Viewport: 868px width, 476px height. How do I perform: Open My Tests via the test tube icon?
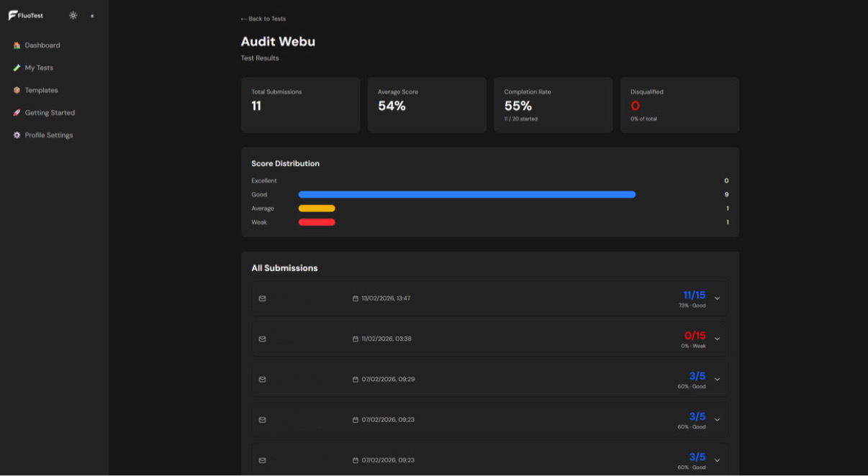[17, 67]
